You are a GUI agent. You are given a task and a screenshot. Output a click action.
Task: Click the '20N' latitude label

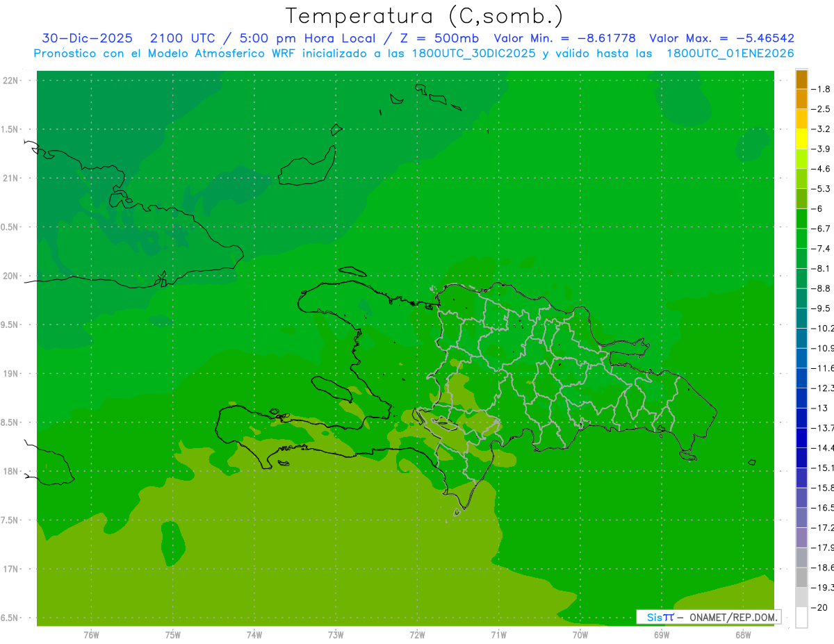tap(10, 276)
